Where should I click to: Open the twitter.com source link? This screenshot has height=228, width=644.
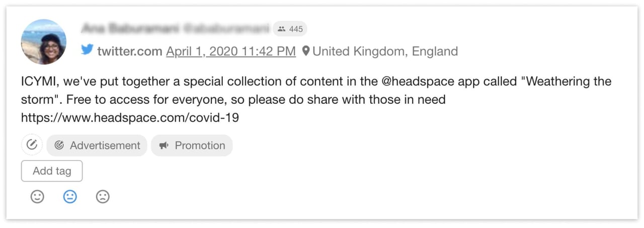coord(130,51)
